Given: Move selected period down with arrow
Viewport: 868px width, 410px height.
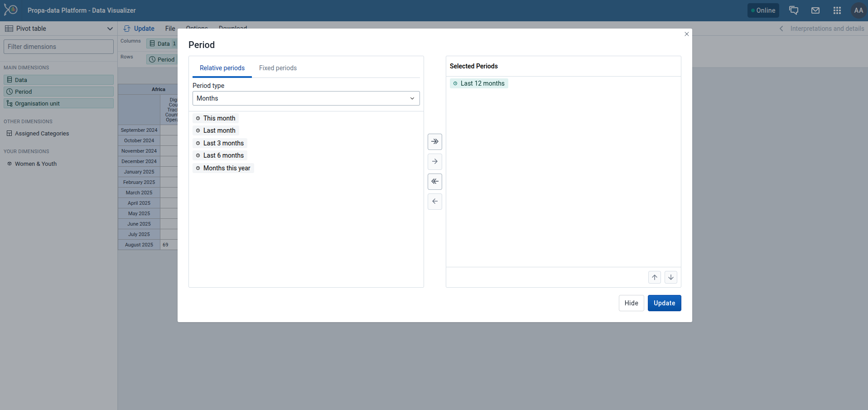Looking at the screenshot, I should [670, 277].
